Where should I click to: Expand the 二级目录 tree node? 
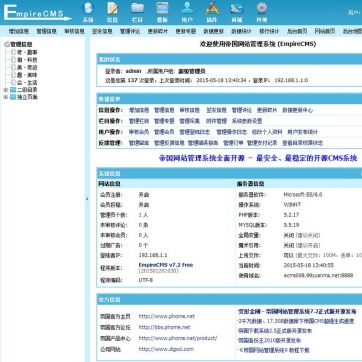click(x=5, y=90)
